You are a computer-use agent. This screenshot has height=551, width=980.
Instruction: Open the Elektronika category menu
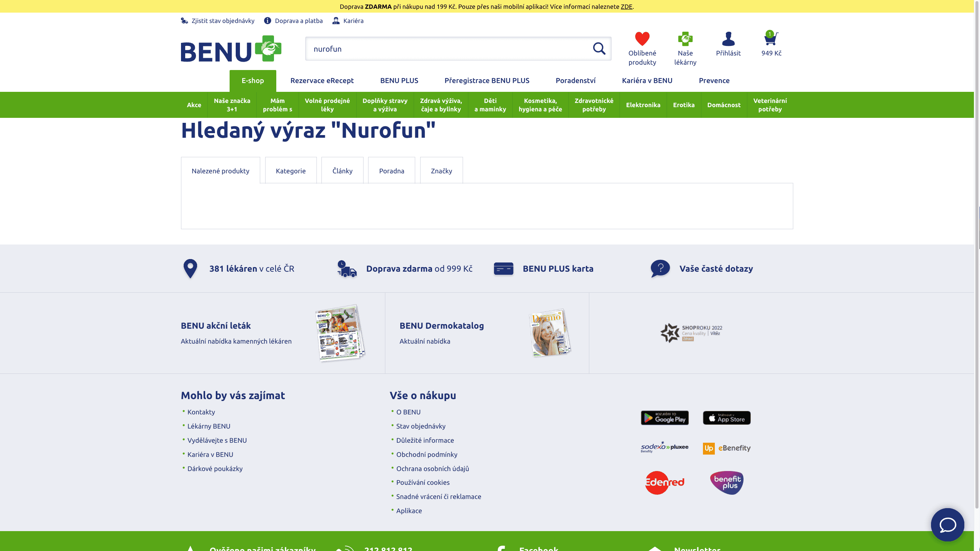643,104
